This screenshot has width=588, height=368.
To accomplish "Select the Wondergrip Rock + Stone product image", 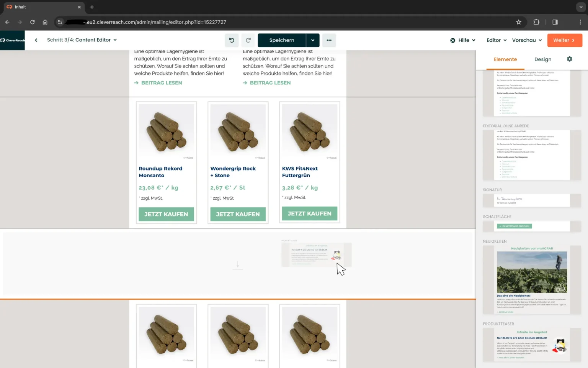I will point(238,132).
